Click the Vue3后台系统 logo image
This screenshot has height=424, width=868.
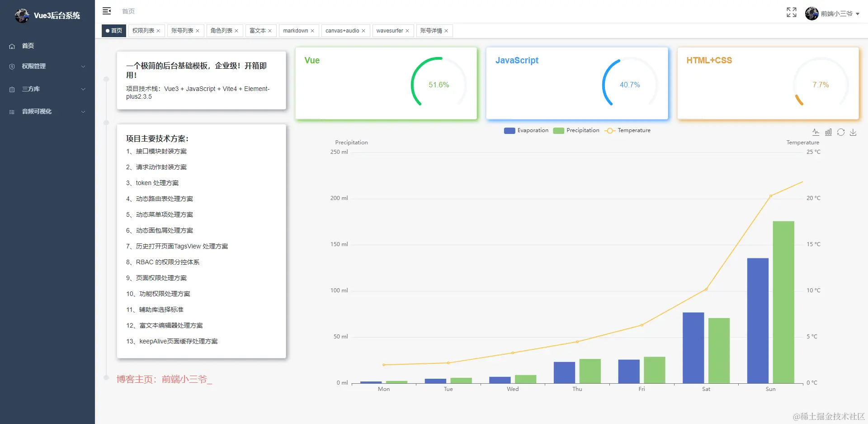pos(22,15)
